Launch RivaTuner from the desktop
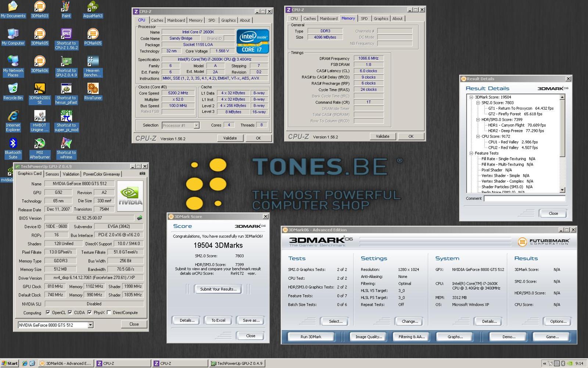This screenshot has width=588, height=368. 93,91
